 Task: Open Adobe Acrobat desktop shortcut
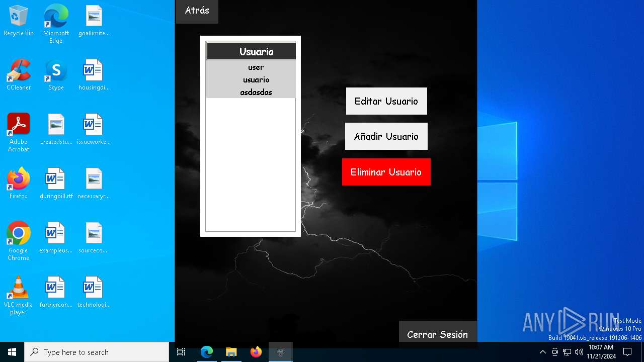(19, 133)
